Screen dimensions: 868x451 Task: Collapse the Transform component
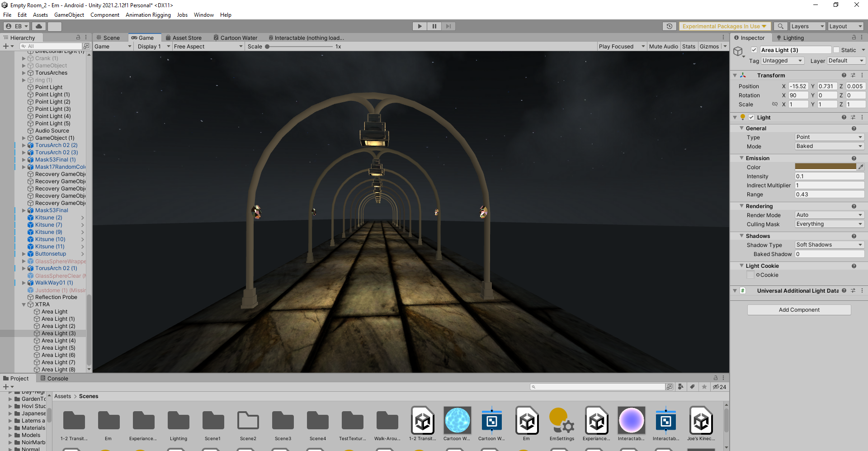point(735,75)
